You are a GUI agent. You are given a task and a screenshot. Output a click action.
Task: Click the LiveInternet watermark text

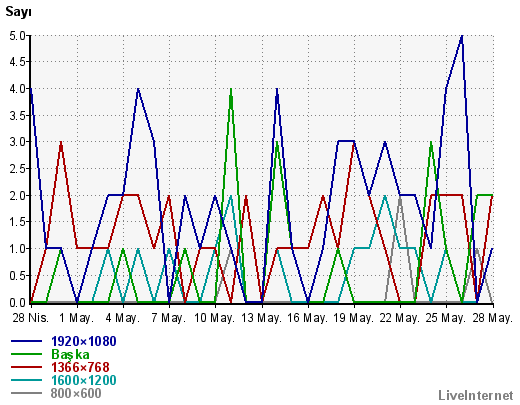476,396
